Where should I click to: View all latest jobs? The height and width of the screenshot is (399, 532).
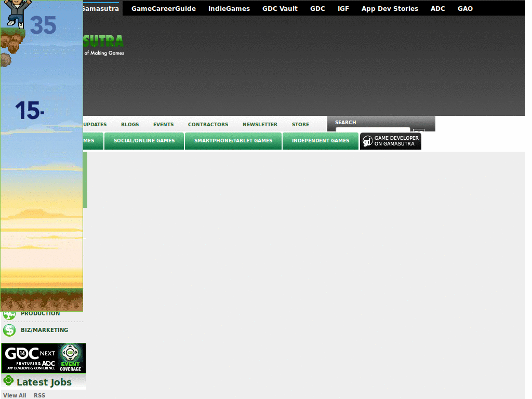point(15,395)
